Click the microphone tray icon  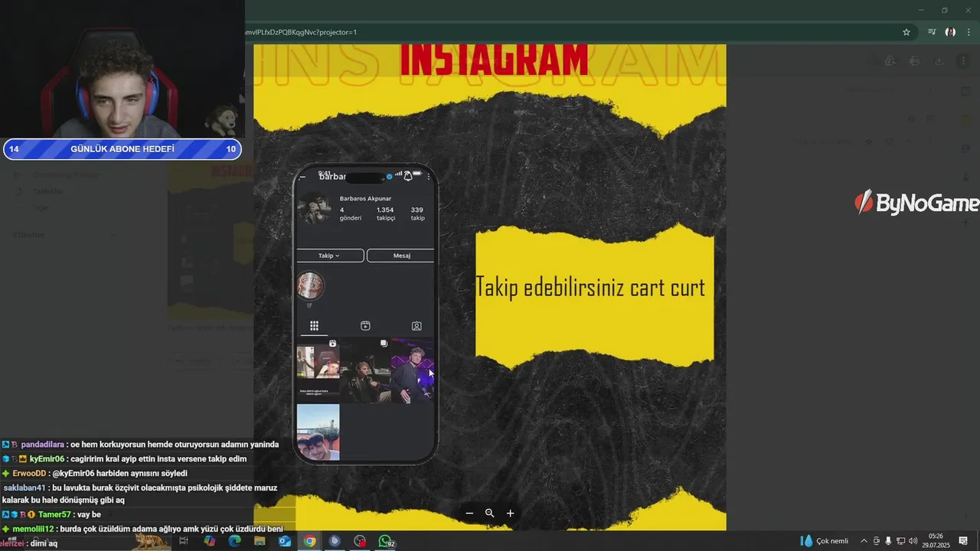tap(888, 541)
